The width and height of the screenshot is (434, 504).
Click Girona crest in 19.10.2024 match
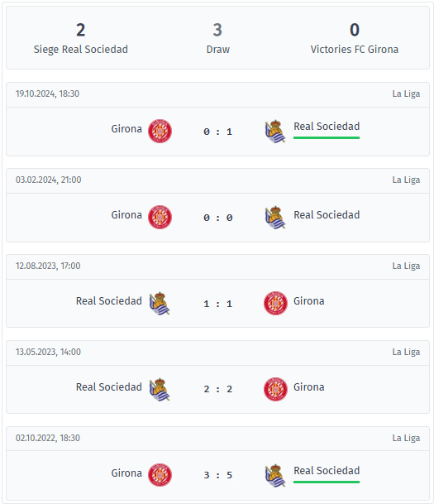(160, 131)
